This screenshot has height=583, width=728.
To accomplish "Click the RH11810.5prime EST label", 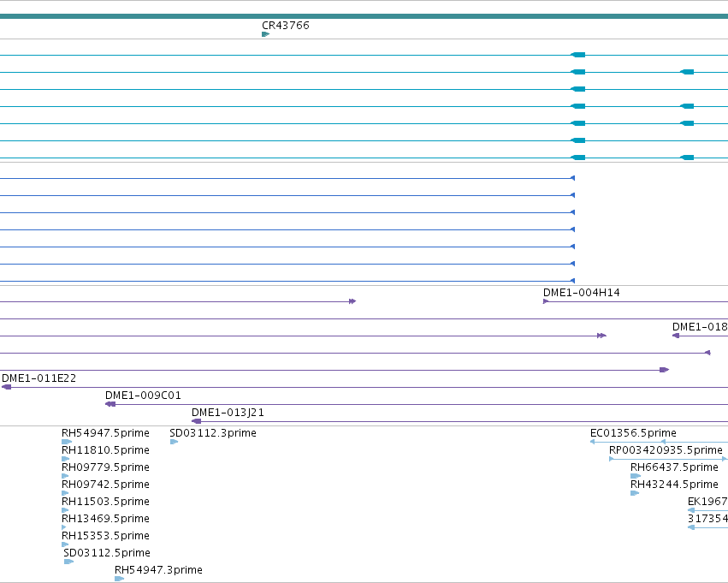I will pos(105,450).
